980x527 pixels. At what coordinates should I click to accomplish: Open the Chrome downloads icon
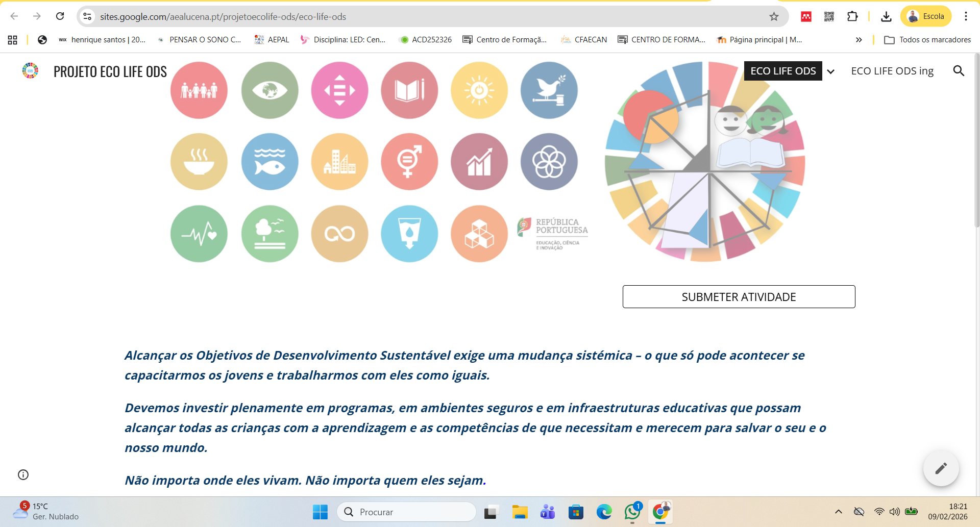click(886, 16)
